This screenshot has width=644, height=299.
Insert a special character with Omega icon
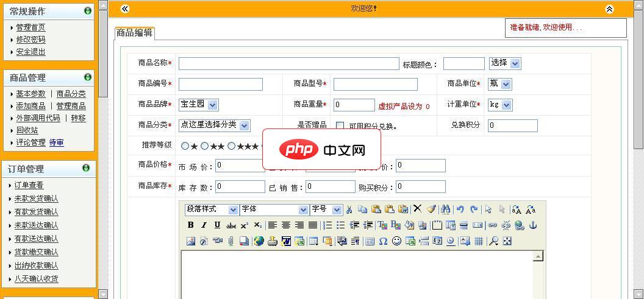point(383,241)
